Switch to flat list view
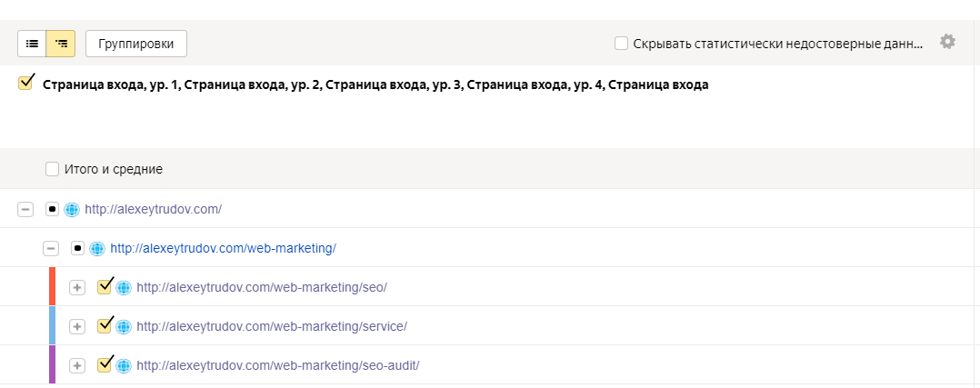 [x=32, y=43]
